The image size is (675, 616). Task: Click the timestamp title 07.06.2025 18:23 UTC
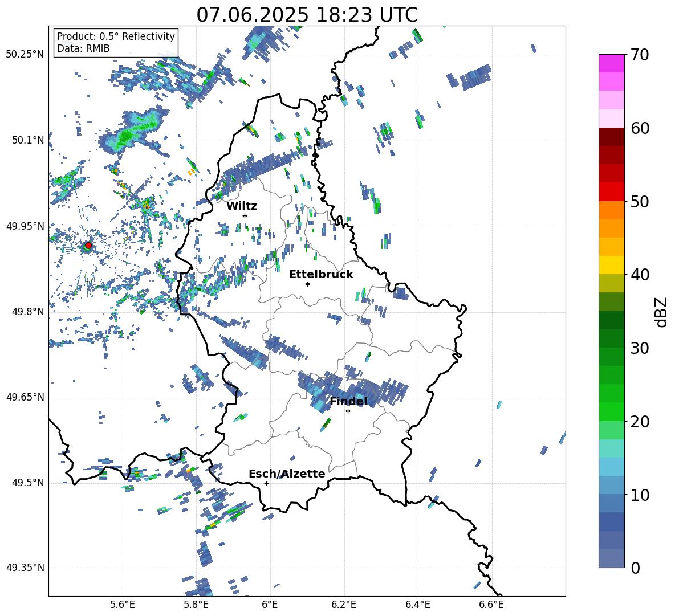coord(307,15)
